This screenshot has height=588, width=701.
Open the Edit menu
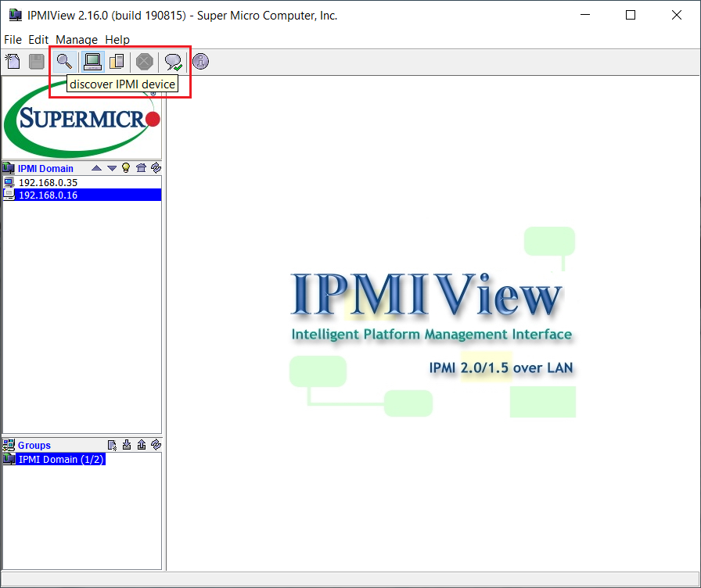[38, 40]
